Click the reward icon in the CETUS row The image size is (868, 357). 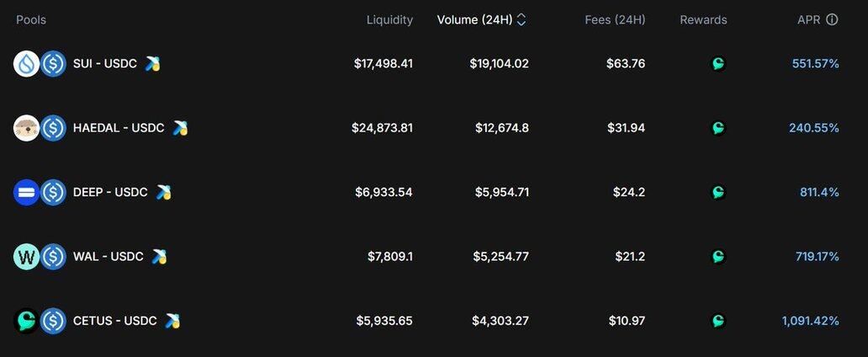(718, 321)
